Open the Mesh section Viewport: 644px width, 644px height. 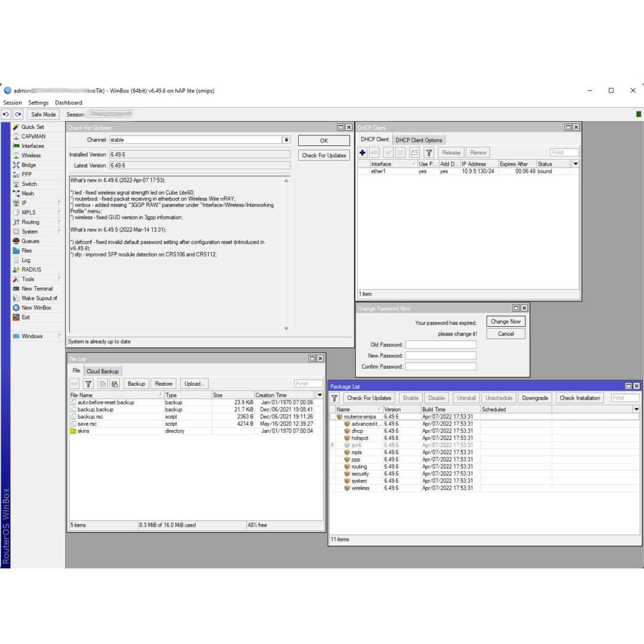27,193
